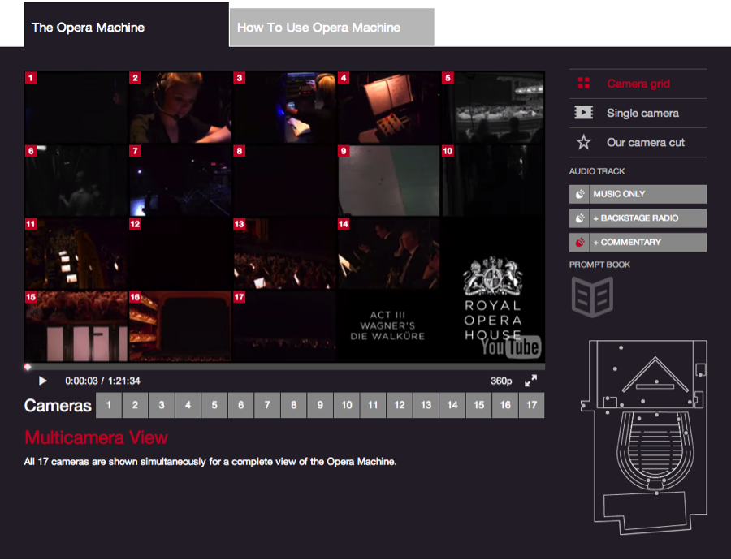Pick camera 16 auditorium thumbnail
This screenshot has height=560, width=731.
coord(180,326)
